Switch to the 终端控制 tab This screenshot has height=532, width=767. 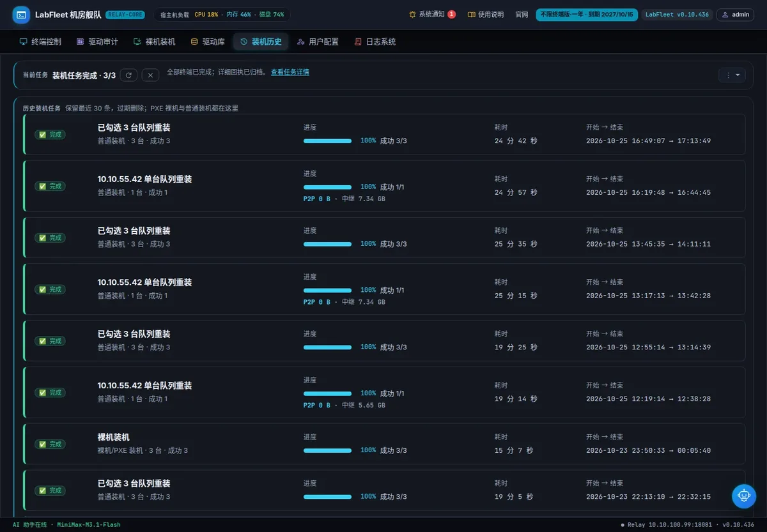40,42
